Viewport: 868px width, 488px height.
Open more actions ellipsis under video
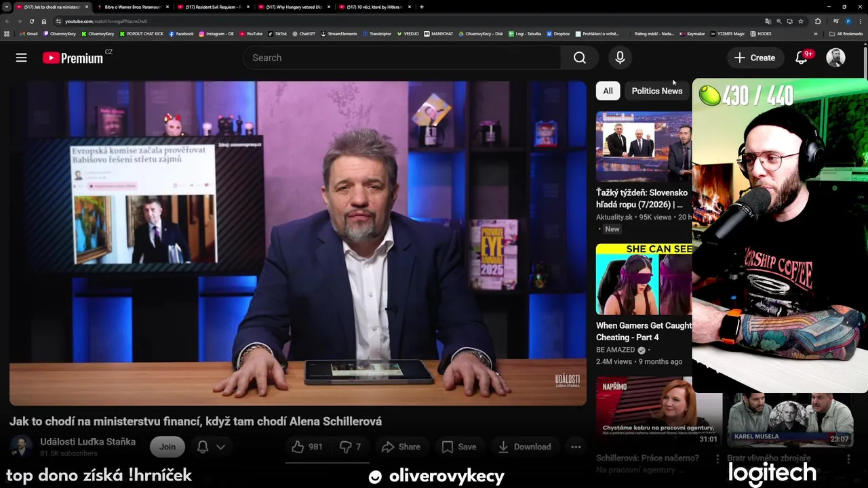click(x=576, y=447)
